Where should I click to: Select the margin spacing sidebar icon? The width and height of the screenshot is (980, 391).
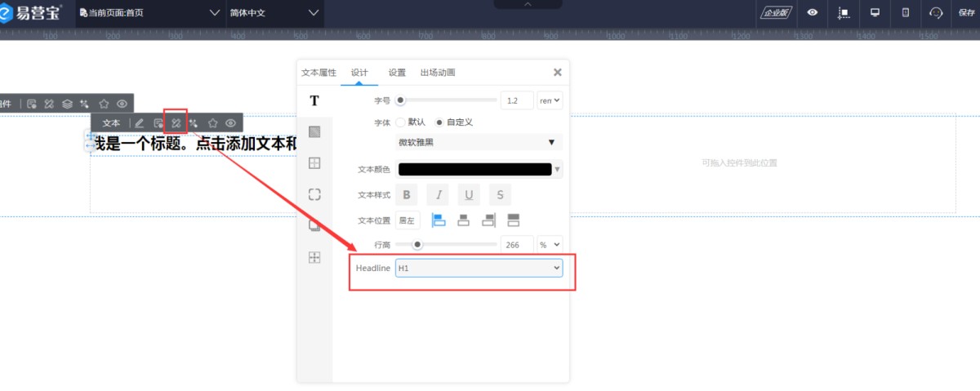[314, 257]
